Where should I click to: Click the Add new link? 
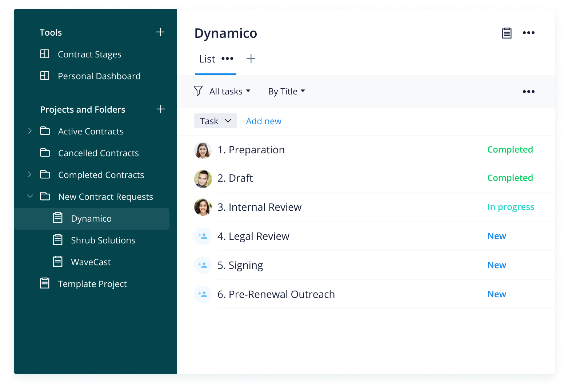click(264, 121)
